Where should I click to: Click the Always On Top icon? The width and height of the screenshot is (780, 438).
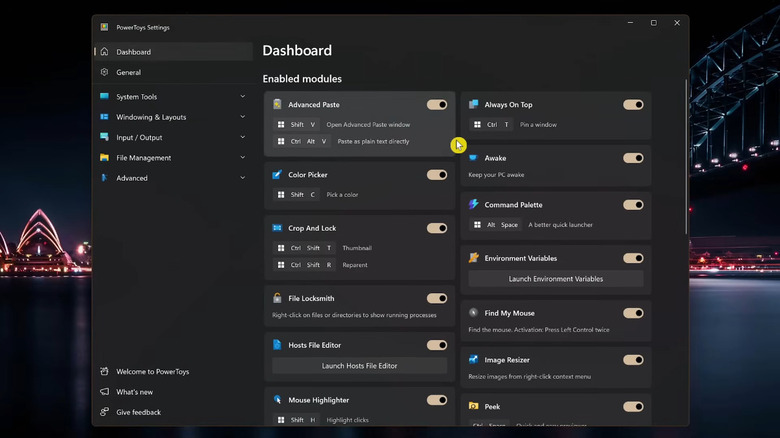473,104
